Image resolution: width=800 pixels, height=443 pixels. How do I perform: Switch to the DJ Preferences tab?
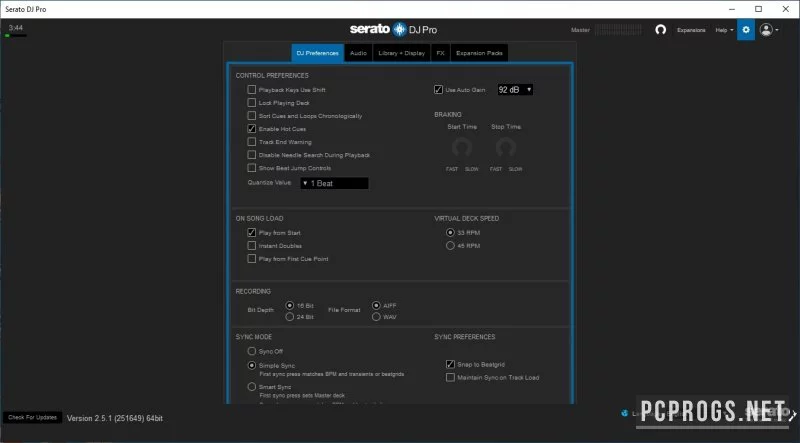pyautogui.click(x=317, y=53)
